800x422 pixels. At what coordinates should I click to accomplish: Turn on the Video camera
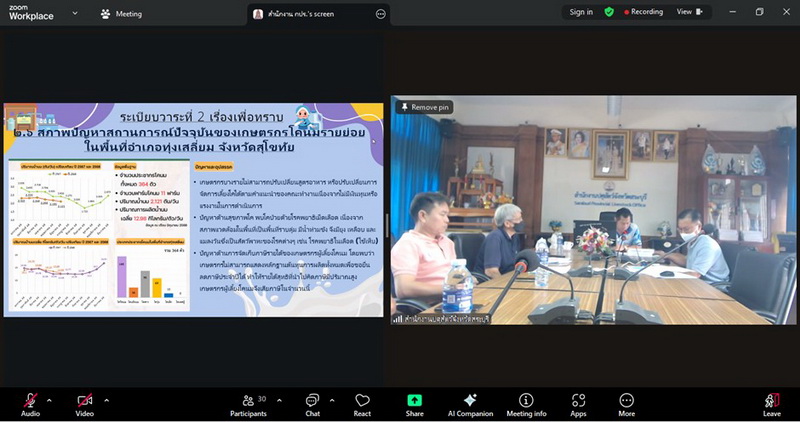(x=84, y=403)
